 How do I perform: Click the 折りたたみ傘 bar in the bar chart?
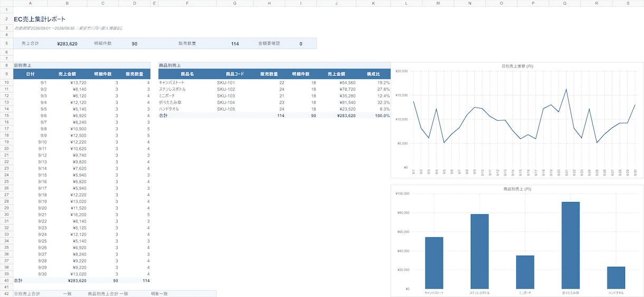coord(571,245)
